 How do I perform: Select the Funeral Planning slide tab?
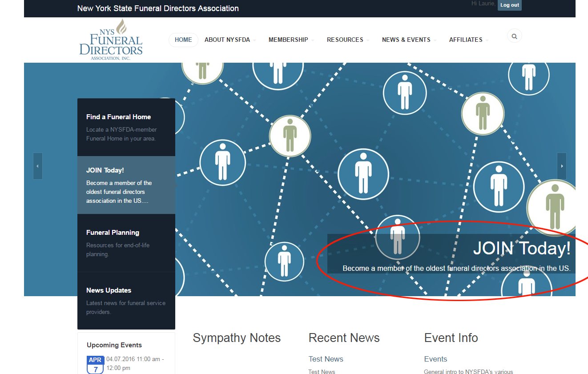(126, 243)
